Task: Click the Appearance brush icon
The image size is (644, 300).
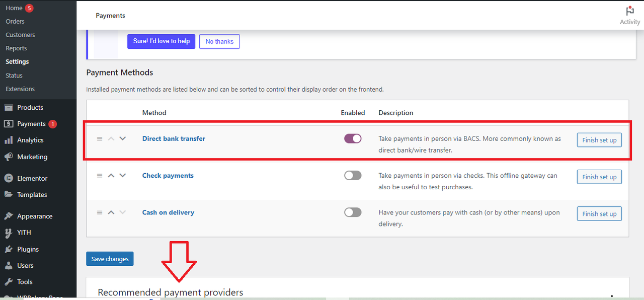Action: coord(9,216)
